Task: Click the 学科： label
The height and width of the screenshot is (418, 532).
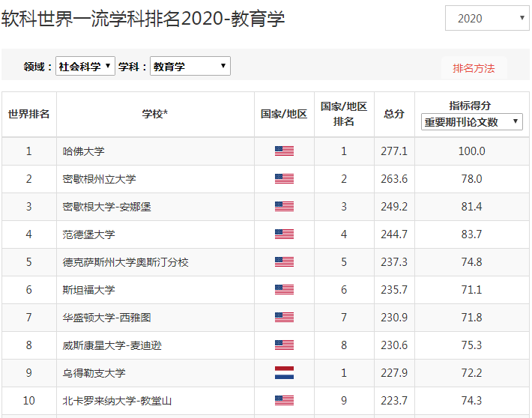Action: click(x=133, y=67)
